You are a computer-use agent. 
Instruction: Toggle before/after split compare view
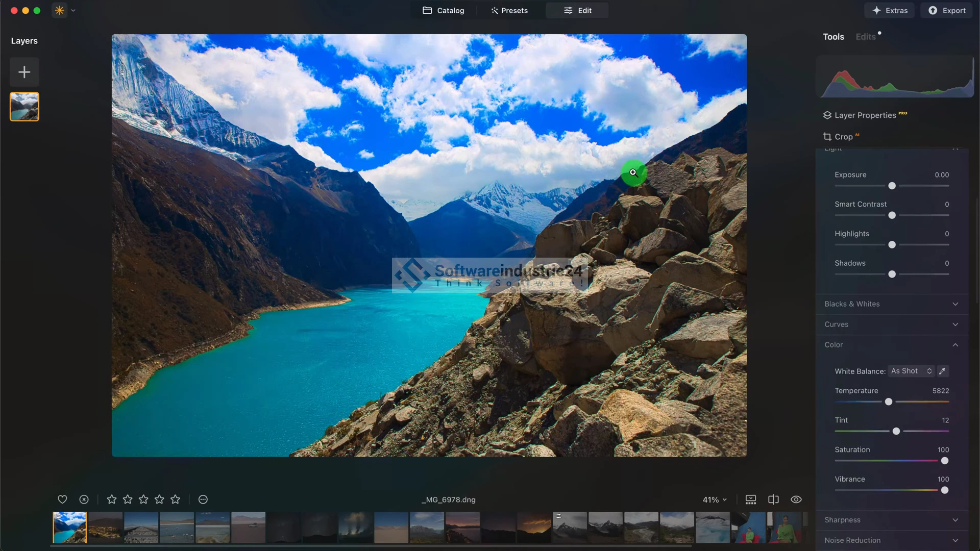tap(773, 499)
